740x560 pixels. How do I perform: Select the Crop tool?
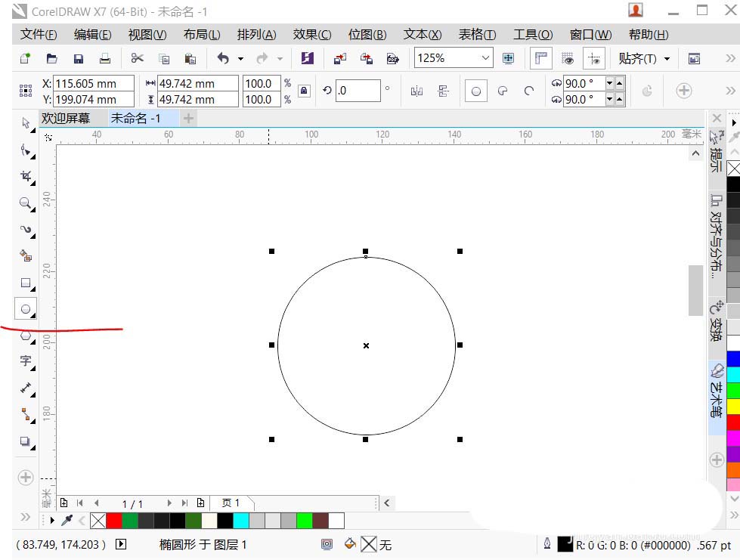26,177
